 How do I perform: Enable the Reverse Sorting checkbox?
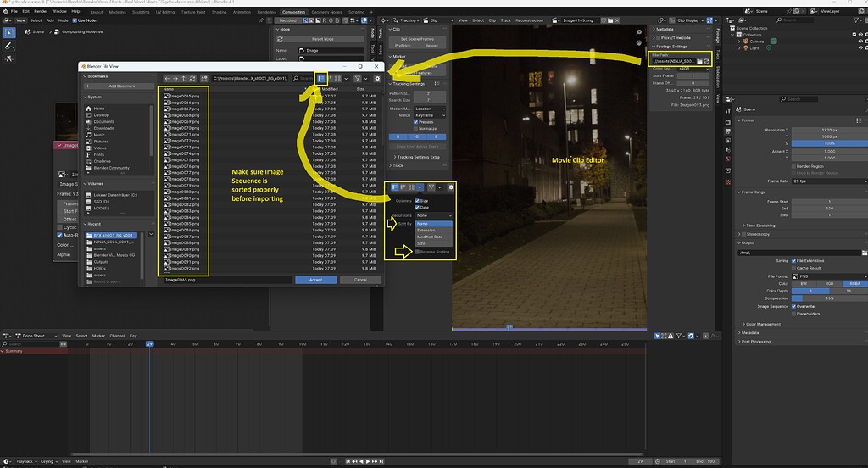[x=418, y=251]
